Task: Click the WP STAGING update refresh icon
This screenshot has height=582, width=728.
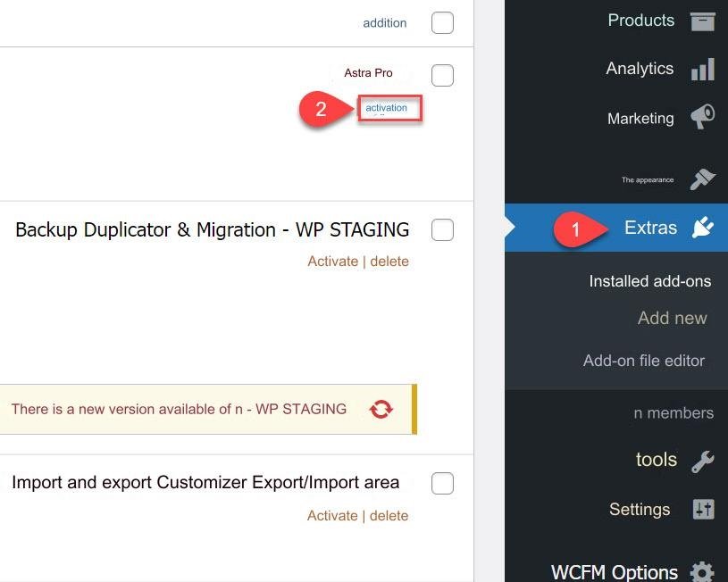Action: click(x=381, y=410)
